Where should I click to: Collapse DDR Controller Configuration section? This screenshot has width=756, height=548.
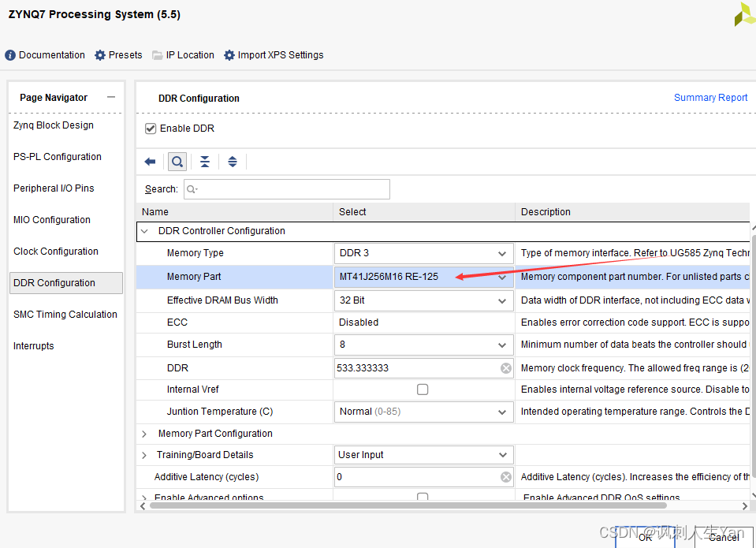(x=144, y=231)
